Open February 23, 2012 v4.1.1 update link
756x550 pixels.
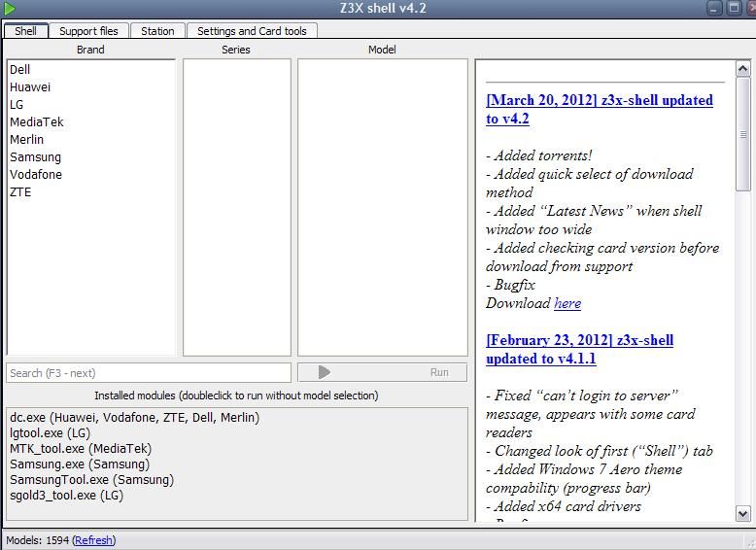point(579,350)
